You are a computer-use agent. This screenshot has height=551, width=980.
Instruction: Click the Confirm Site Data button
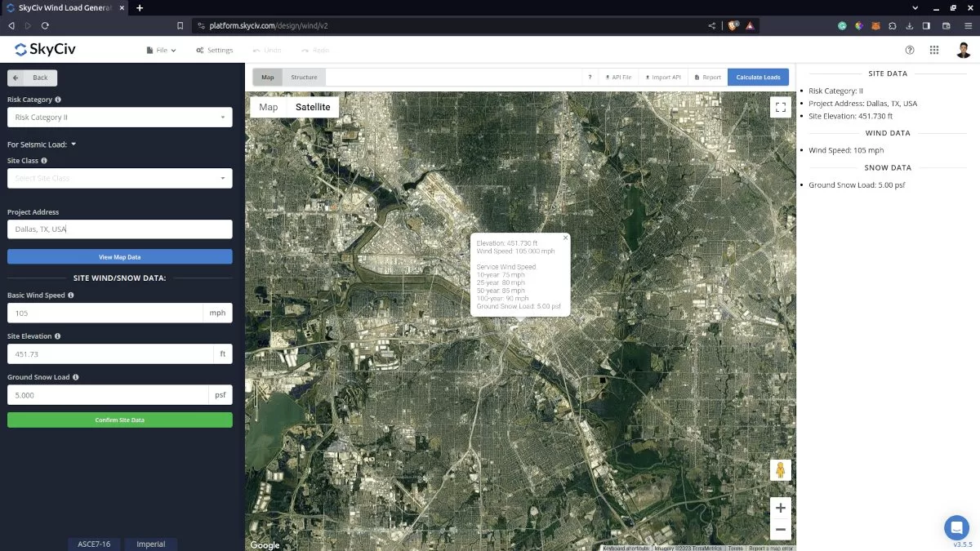tap(119, 420)
